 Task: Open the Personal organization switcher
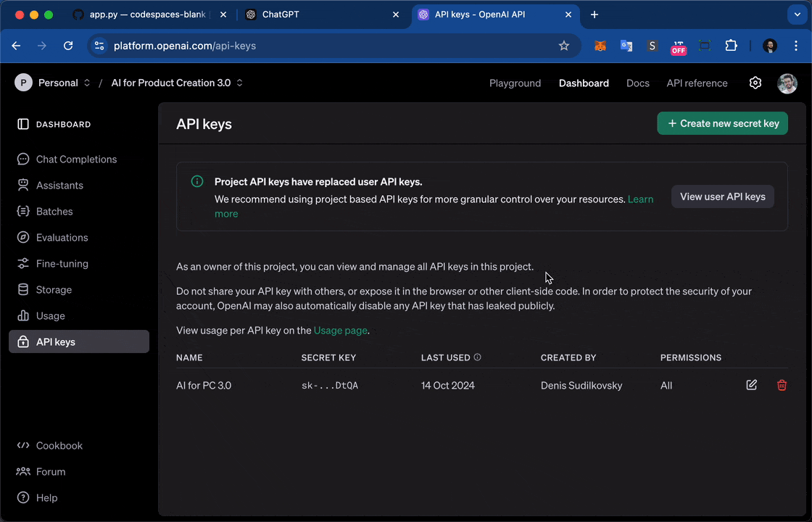(x=52, y=83)
